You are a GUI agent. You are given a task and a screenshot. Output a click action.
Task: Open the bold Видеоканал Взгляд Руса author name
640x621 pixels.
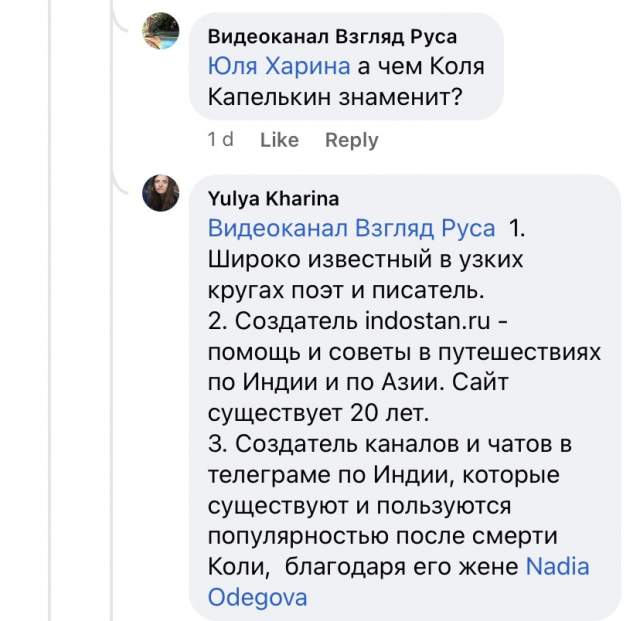click(332, 37)
